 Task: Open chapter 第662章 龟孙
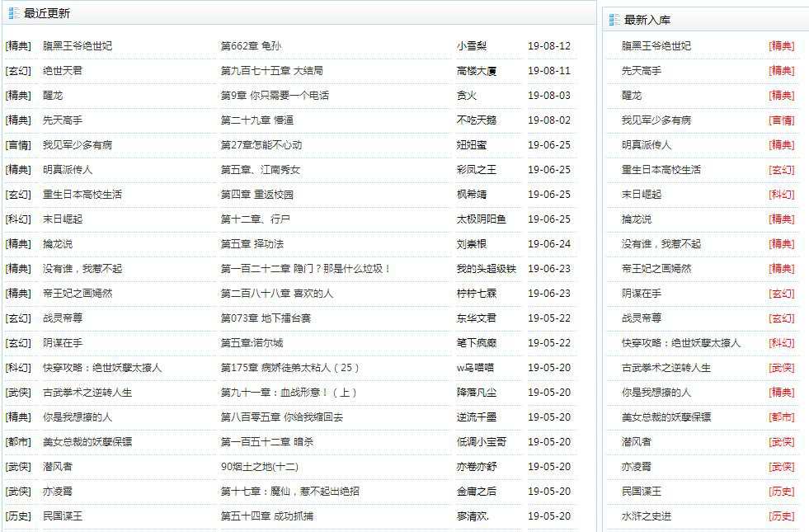click(251, 46)
